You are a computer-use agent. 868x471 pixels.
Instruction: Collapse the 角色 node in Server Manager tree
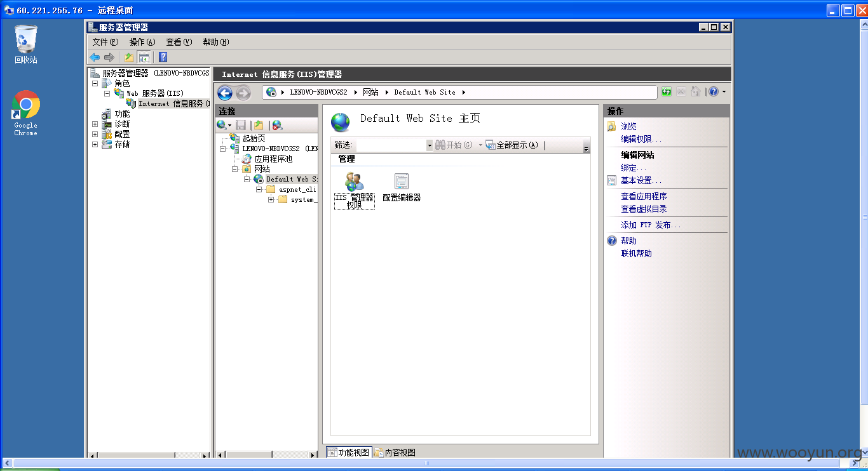(x=95, y=83)
